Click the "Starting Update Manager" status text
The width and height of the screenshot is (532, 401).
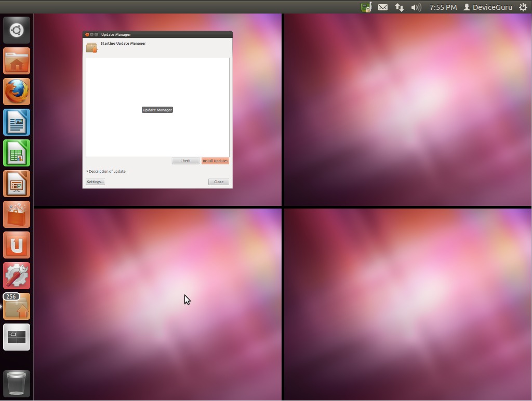pos(123,44)
